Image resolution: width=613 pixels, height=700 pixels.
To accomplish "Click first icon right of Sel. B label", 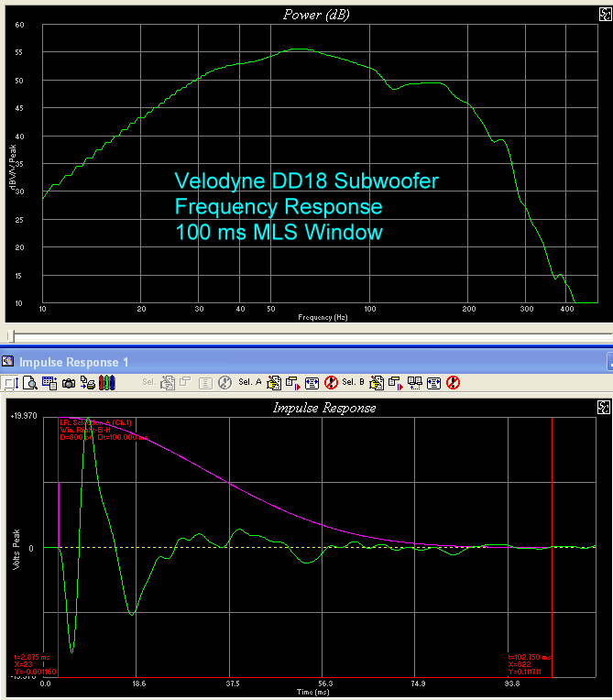I will click(x=377, y=382).
